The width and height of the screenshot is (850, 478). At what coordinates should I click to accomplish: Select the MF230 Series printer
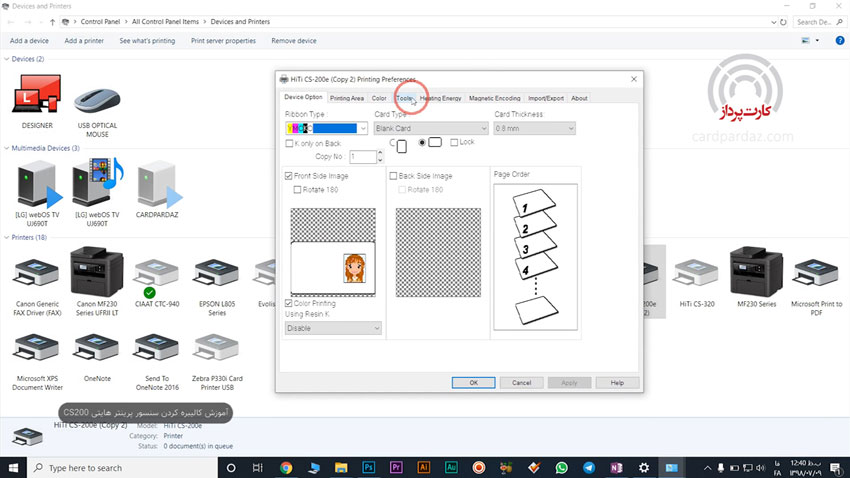[x=756, y=277]
